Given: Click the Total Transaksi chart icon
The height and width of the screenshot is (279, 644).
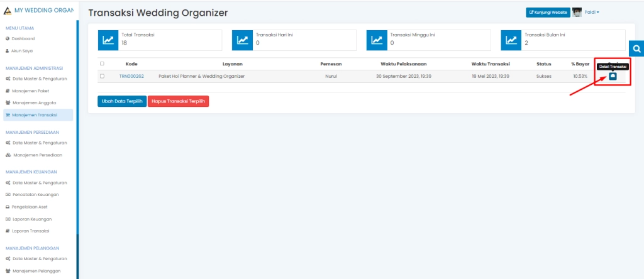Looking at the screenshot, I should point(108,40).
